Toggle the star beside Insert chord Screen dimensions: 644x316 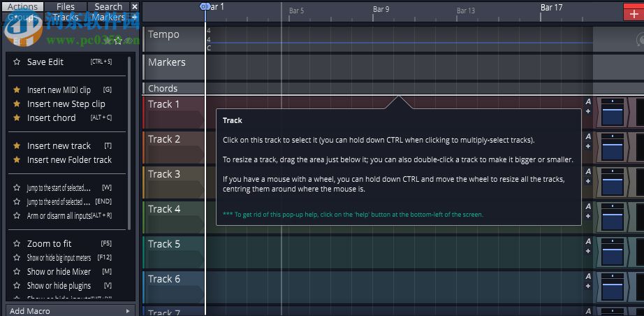point(17,117)
